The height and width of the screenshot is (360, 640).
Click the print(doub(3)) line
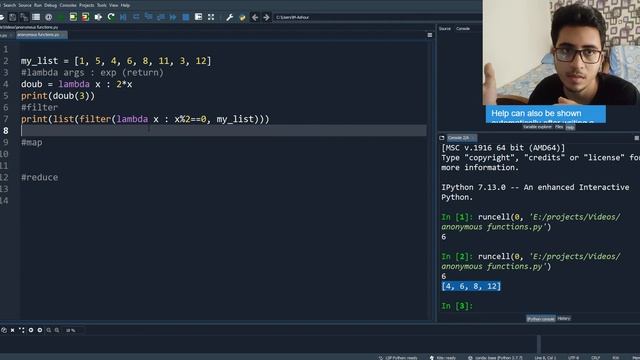(x=58, y=96)
